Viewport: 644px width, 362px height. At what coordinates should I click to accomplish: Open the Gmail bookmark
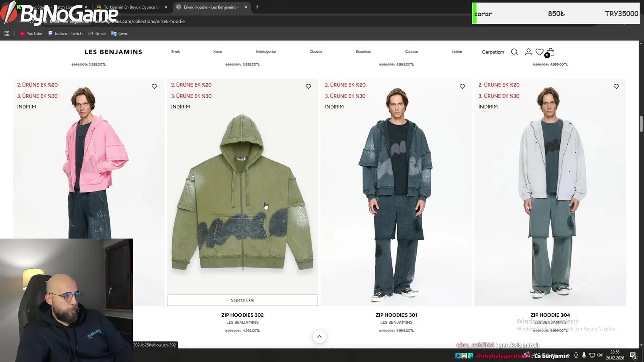pos(97,34)
